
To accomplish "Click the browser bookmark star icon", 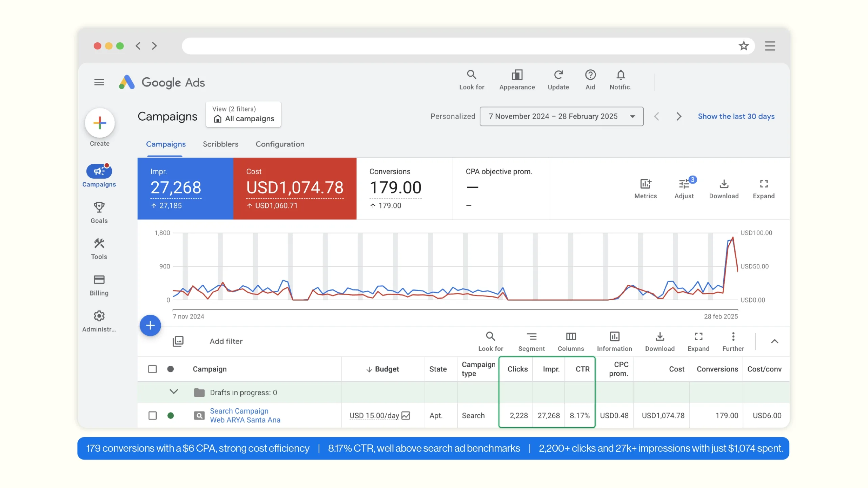I will point(744,46).
